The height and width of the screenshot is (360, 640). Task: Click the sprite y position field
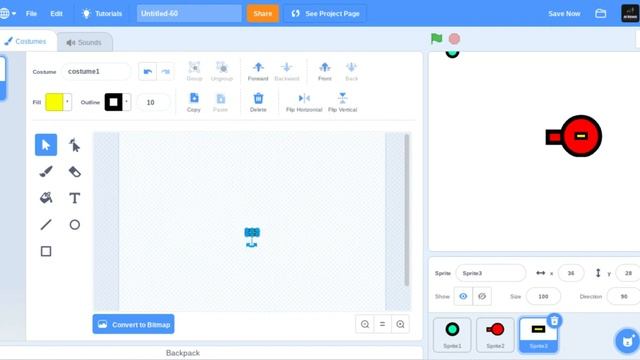pyautogui.click(x=628, y=273)
